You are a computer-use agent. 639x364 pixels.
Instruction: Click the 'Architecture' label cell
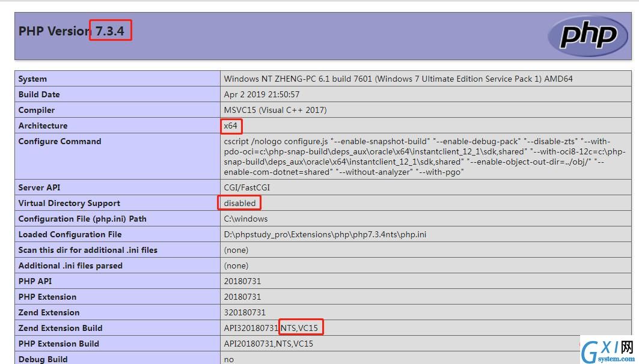click(43, 126)
